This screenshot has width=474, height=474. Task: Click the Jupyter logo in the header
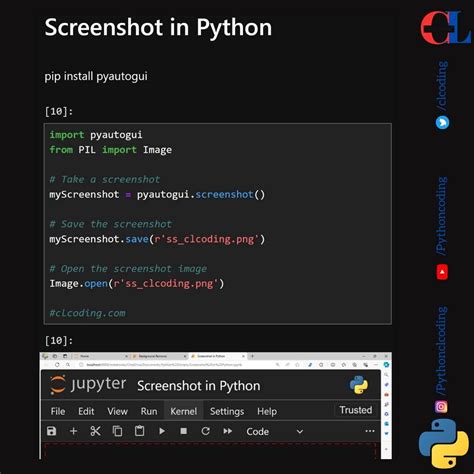point(88,384)
